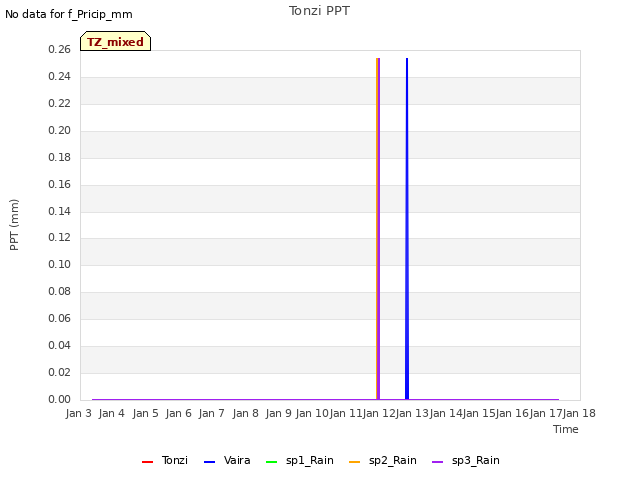640x480 pixels.
Task: Click the Jan 14 x-axis label
Action: tap(446, 413)
